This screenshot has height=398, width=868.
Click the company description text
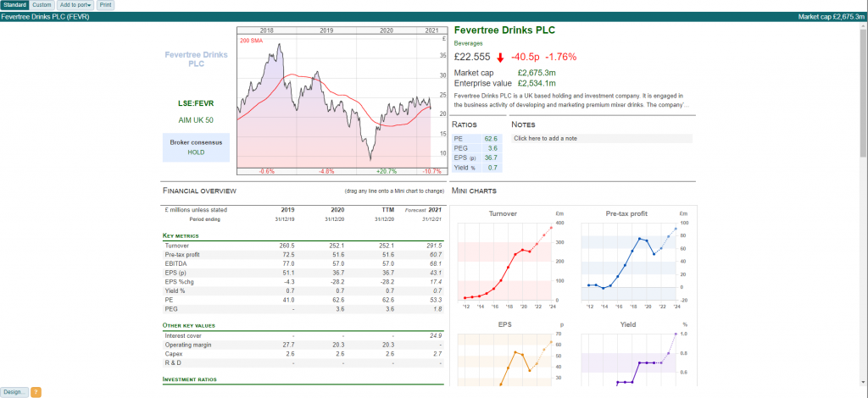(571, 100)
